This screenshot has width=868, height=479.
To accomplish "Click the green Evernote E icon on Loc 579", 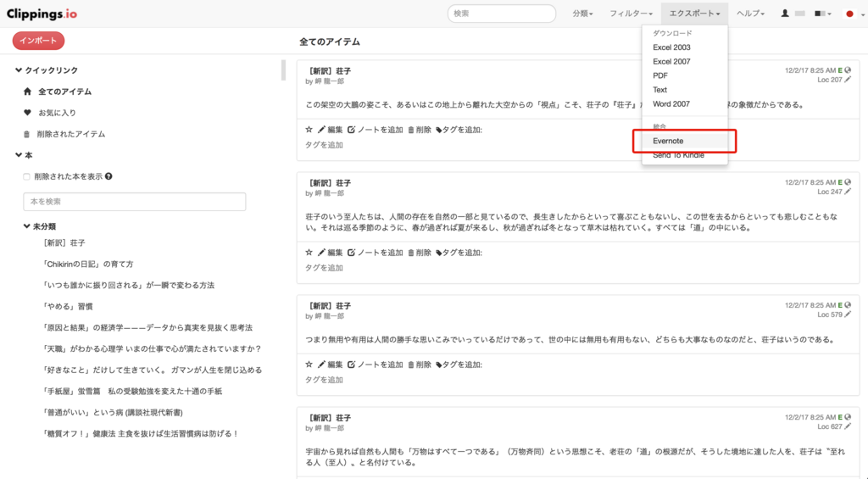I will point(840,305).
